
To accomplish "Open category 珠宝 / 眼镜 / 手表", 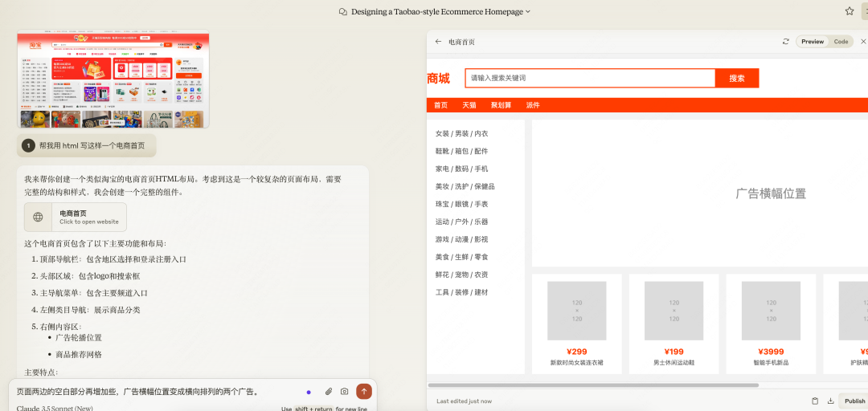I will pos(461,204).
